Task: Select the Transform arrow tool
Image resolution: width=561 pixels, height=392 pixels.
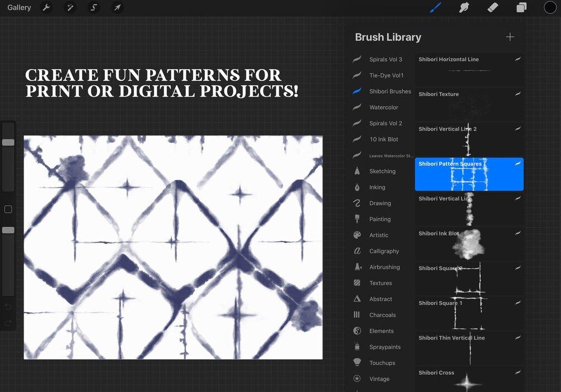Action: (x=117, y=7)
